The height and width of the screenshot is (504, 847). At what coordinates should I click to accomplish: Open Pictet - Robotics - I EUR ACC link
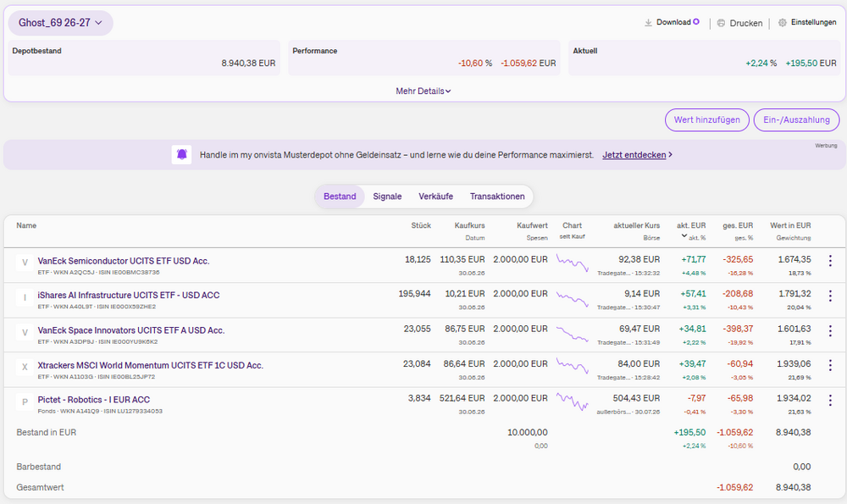[94, 400]
